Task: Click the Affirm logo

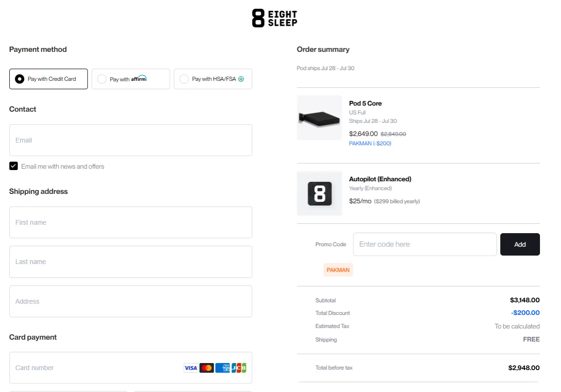Action: click(x=139, y=78)
